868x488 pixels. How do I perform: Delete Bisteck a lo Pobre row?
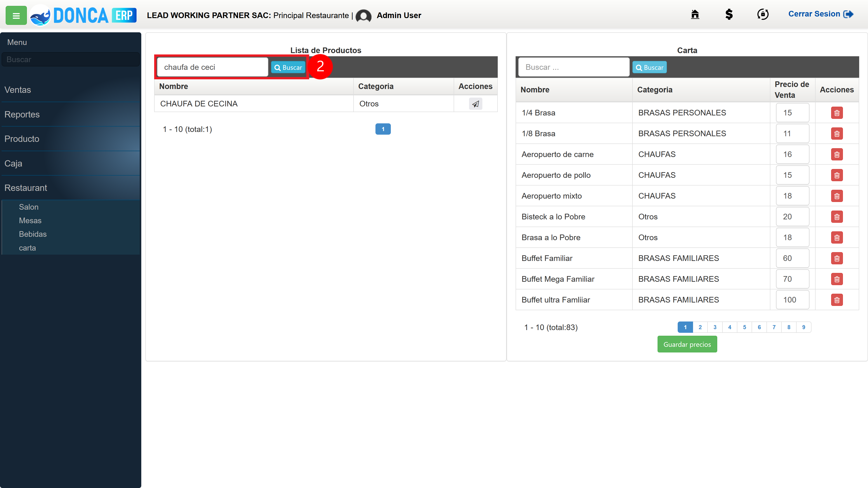(x=837, y=217)
